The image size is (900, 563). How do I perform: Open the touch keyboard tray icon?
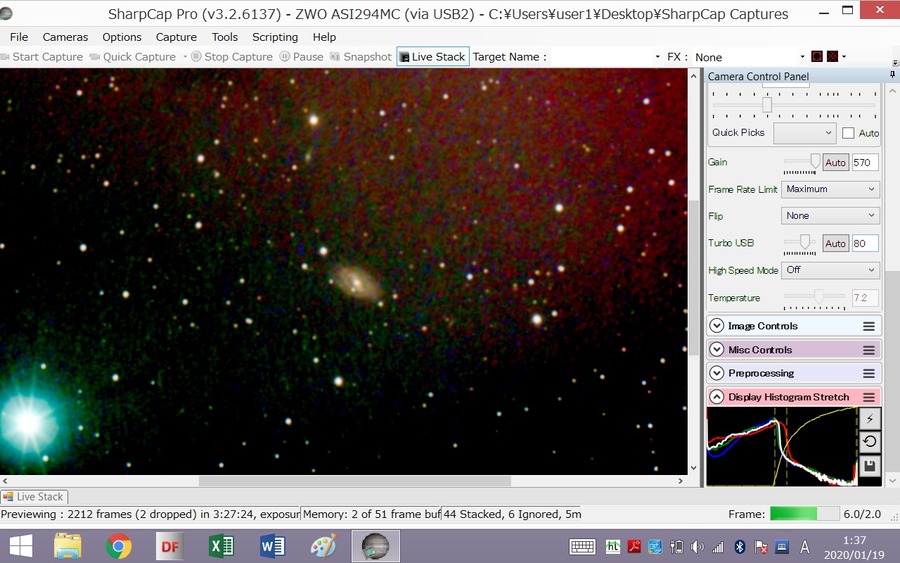click(582, 547)
